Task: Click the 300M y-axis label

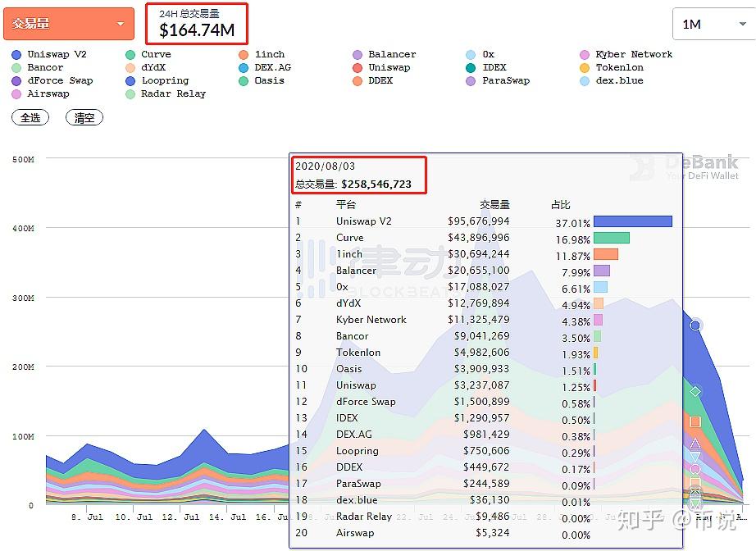Action: 23,298
